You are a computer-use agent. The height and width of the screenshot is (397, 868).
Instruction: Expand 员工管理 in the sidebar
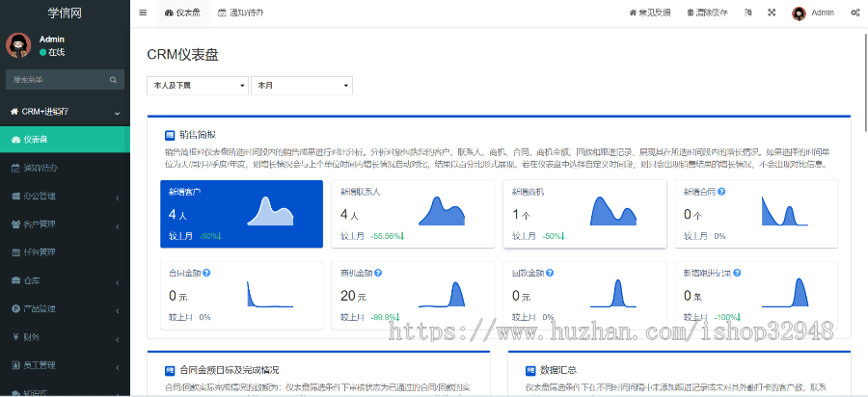point(65,365)
